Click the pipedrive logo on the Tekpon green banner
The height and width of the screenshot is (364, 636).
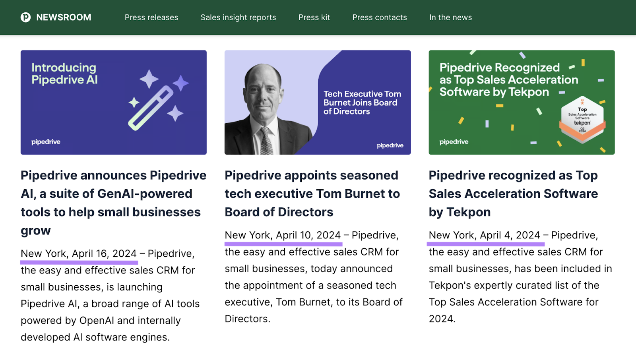453,141
